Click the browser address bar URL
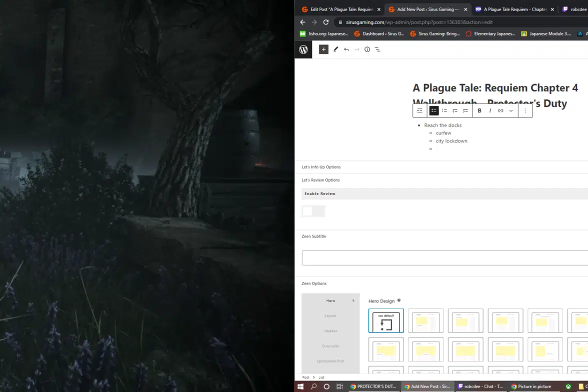588x392 pixels. coord(419,22)
